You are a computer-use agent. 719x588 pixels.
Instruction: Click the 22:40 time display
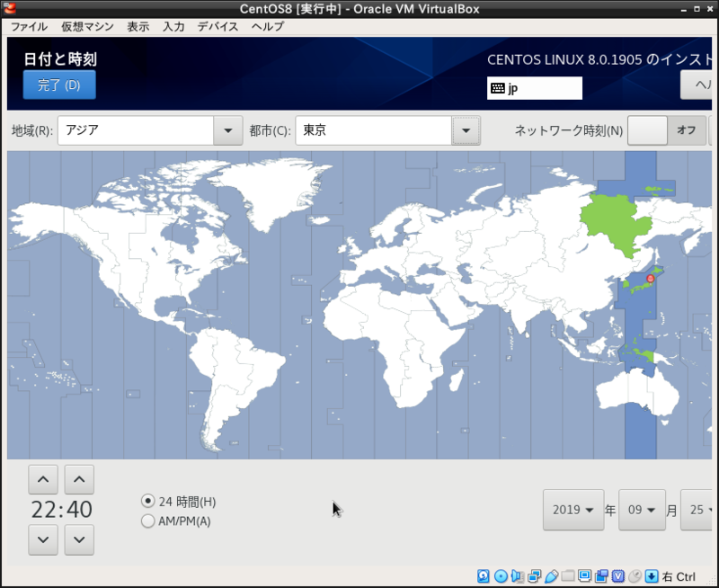pyautogui.click(x=61, y=510)
